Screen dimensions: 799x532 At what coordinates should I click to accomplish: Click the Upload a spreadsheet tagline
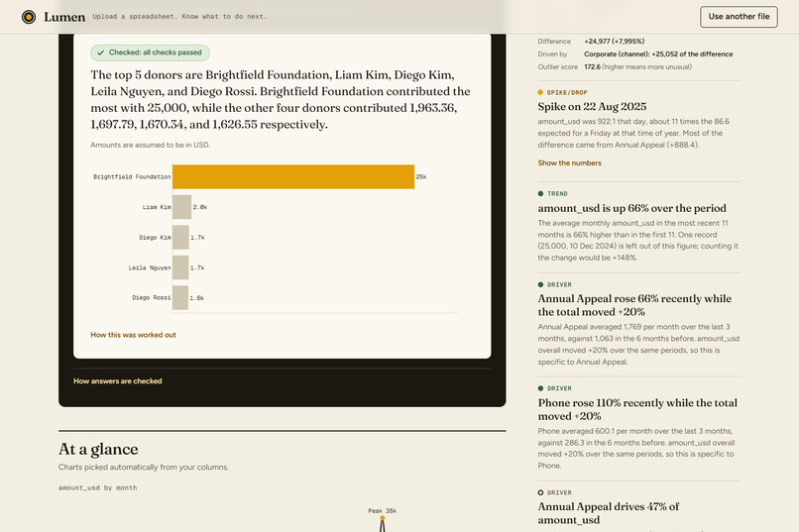179,17
